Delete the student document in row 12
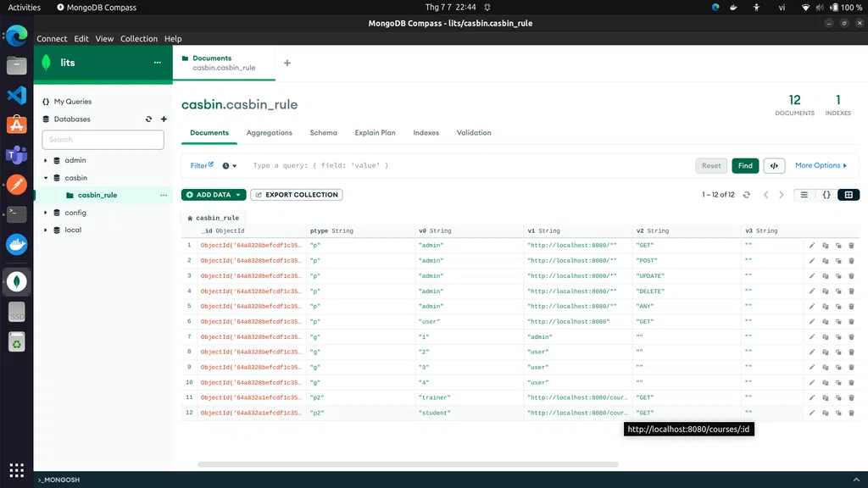868x488 pixels. pos(851,413)
